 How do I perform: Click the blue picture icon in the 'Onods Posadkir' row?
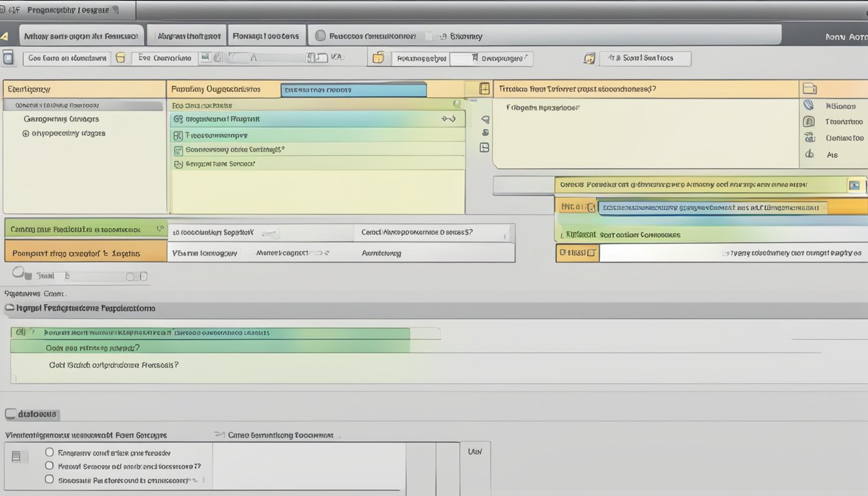(x=854, y=185)
